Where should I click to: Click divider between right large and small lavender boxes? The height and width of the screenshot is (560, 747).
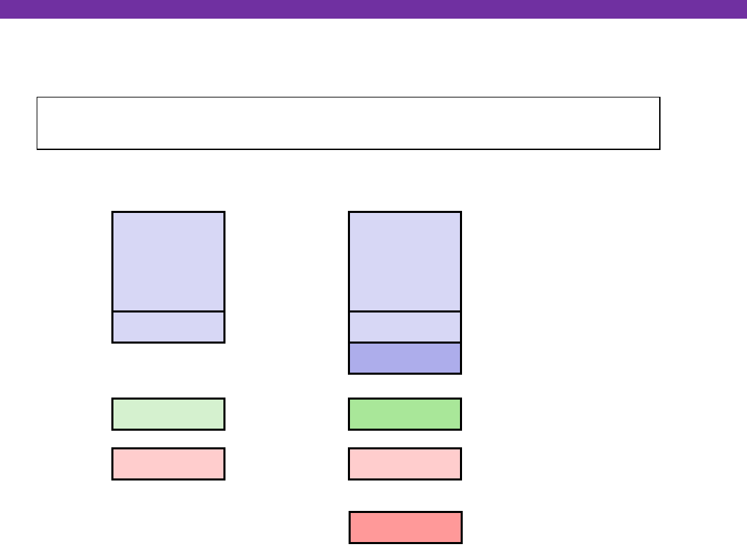405,312
